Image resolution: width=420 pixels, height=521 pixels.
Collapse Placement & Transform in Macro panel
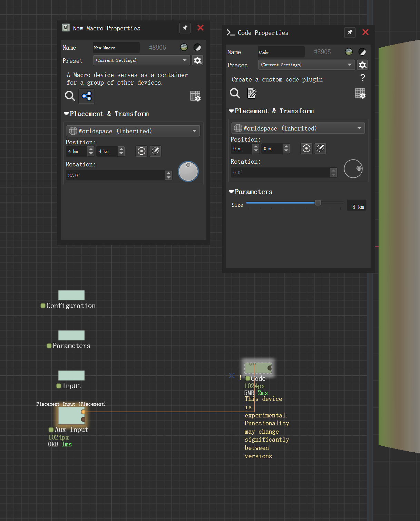click(66, 114)
